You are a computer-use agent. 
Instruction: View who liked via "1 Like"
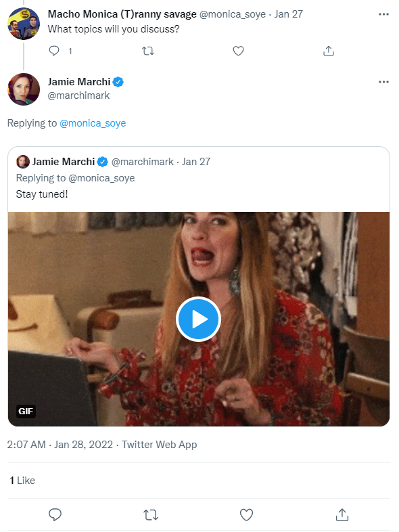[x=22, y=481]
